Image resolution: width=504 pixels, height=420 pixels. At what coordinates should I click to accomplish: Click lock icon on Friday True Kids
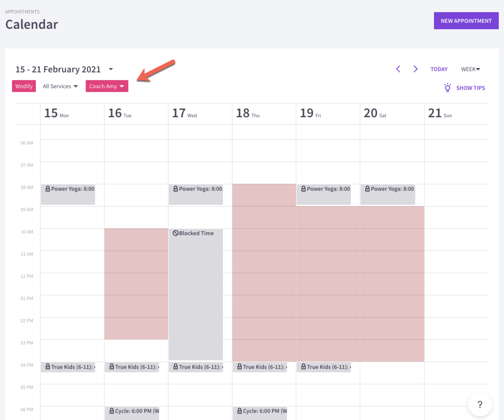pyautogui.click(x=304, y=367)
